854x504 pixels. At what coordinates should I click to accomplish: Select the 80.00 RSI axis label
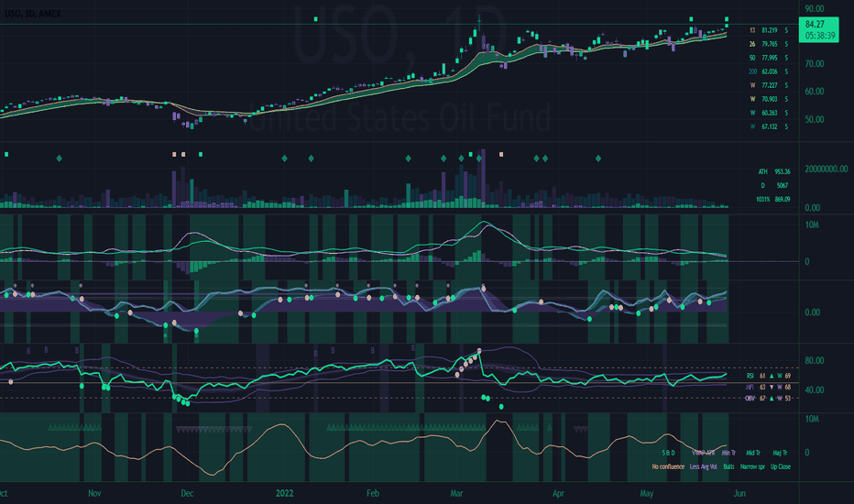click(815, 361)
